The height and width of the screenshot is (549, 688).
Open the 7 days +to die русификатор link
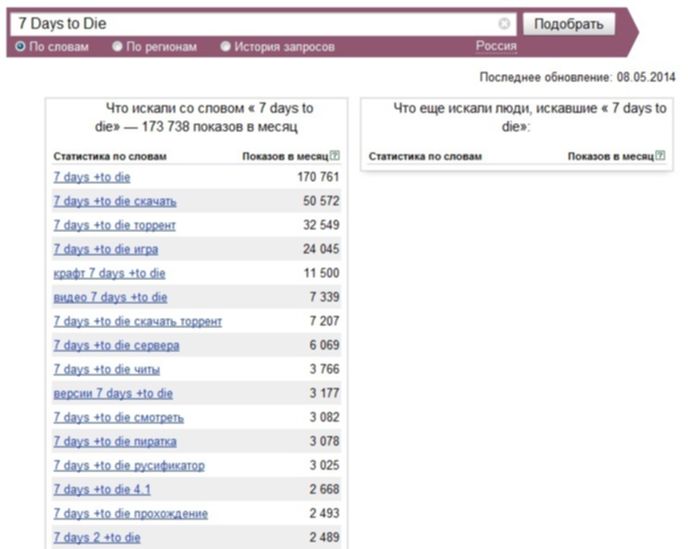(x=129, y=466)
